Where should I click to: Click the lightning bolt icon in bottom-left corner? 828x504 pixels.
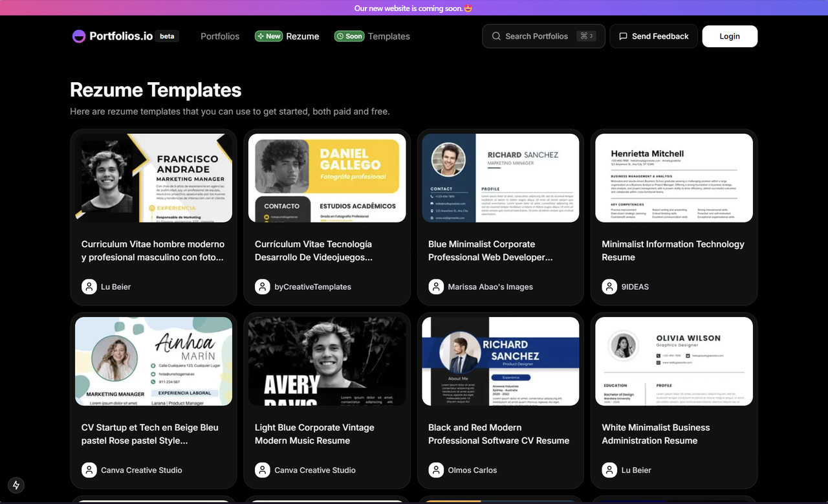coord(16,485)
